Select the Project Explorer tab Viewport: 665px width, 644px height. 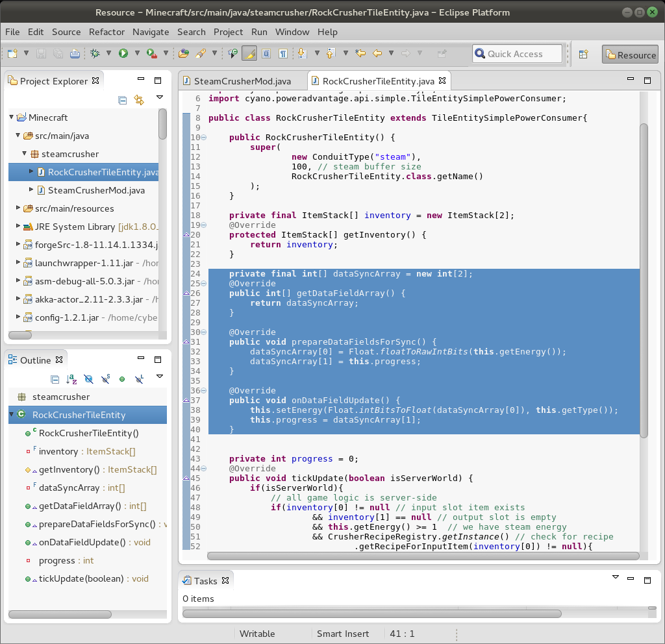[x=54, y=81]
